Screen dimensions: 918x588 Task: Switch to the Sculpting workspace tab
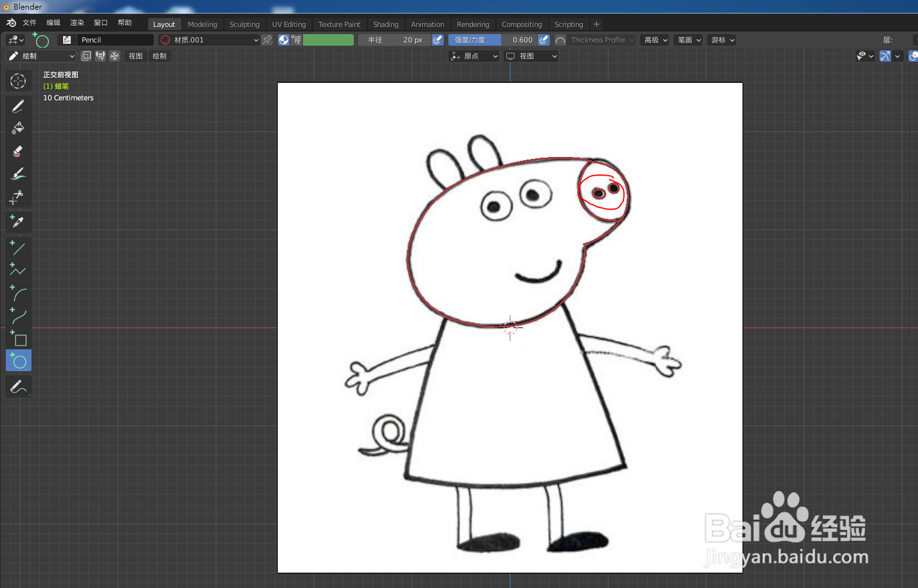pyautogui.click(x=244, y=24)
